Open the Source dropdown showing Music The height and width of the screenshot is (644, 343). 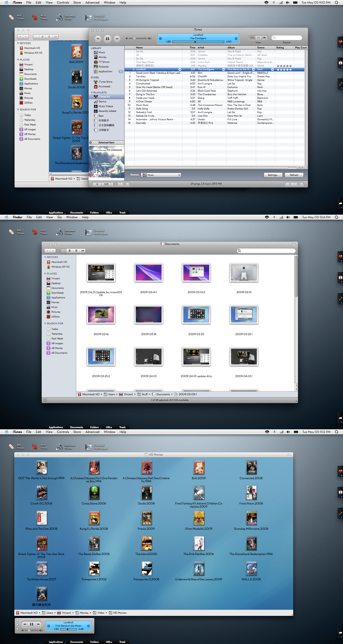[x=161, y=175]
